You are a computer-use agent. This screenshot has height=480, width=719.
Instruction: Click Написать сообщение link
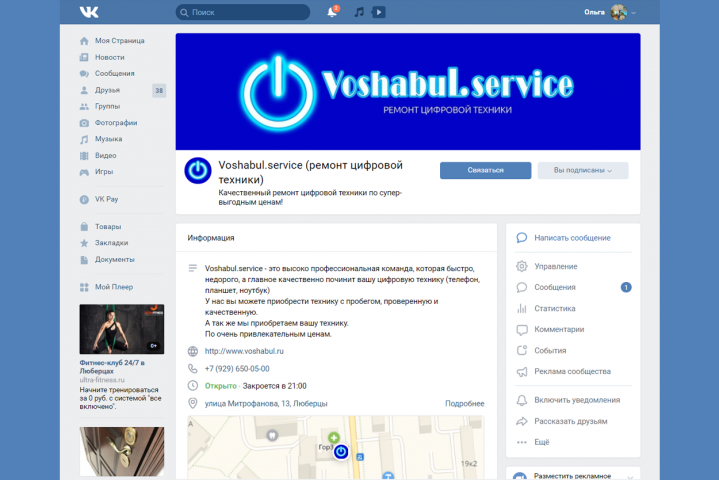572,238
